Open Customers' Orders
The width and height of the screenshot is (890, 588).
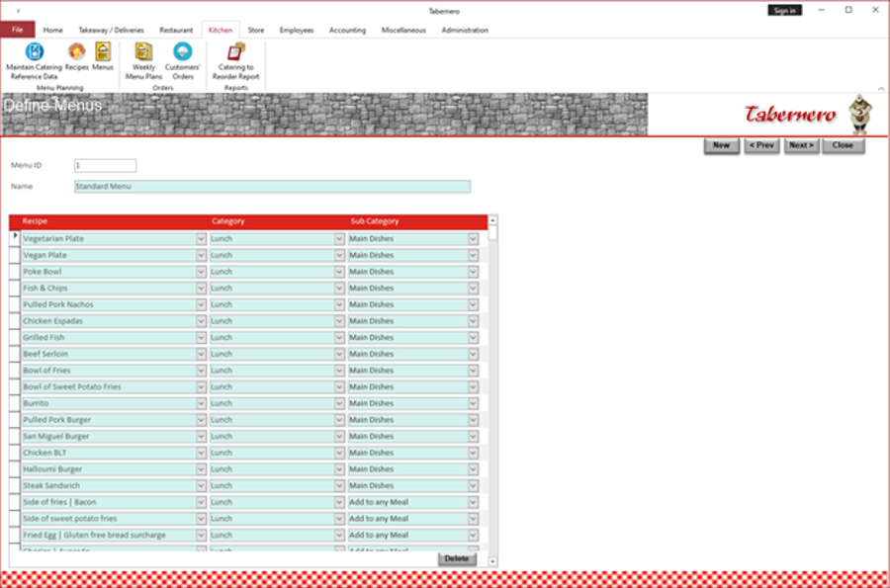coord(183,61)
